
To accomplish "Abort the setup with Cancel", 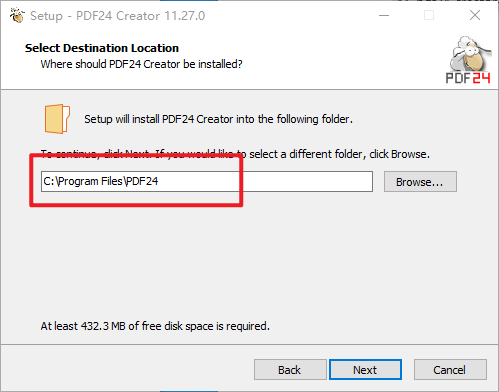I will point(450,369).
